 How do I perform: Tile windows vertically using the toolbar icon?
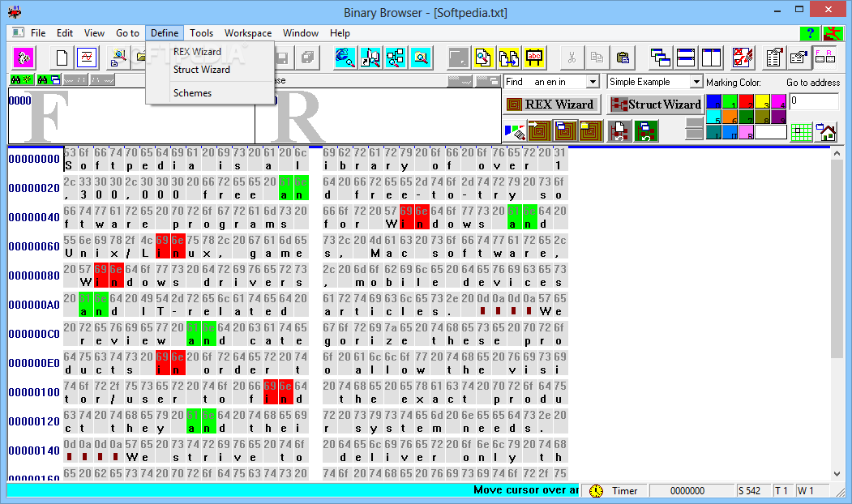tap(711, 57)
